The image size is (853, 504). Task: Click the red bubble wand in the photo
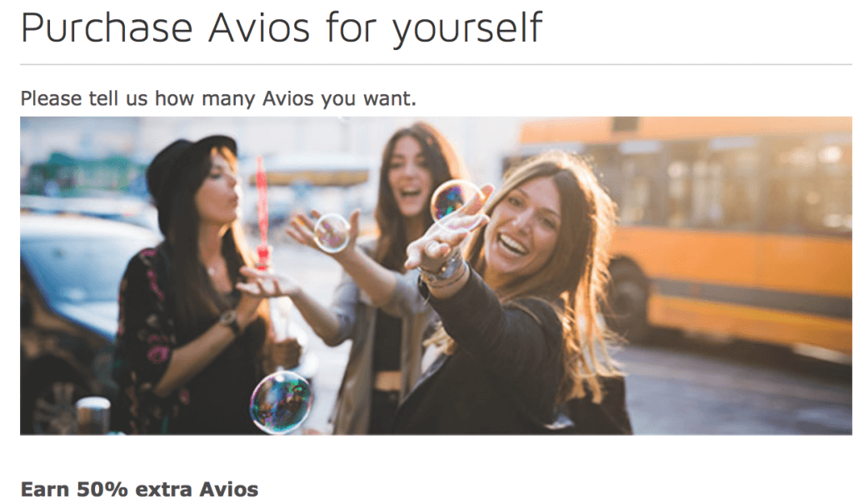[x=262, y=213]
